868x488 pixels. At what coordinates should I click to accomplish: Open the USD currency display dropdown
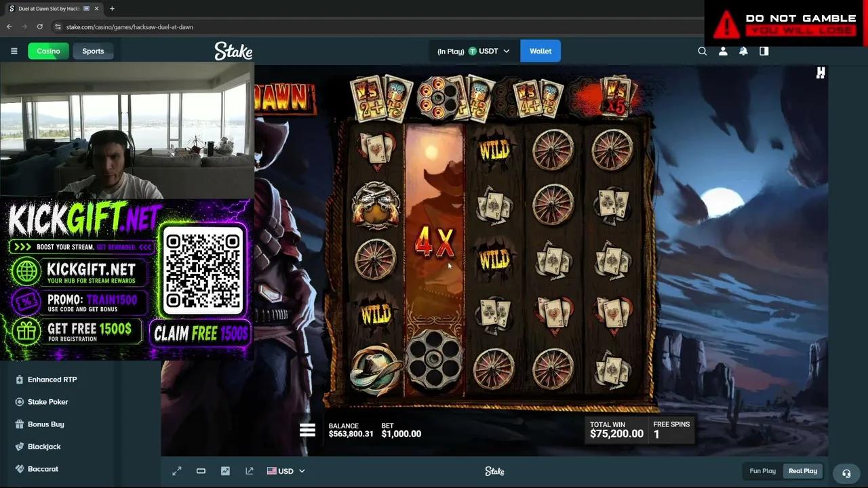click(x=286, y=471)
